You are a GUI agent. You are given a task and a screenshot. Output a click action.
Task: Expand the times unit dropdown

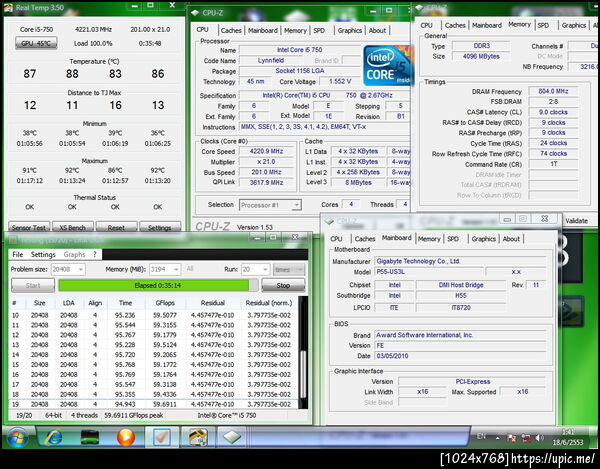[x=289, y=269]
